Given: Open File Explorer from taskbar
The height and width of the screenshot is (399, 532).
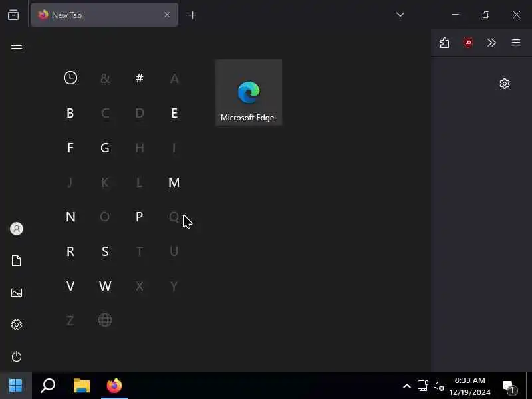Looking at the screenshot, I should click(82, 386).
